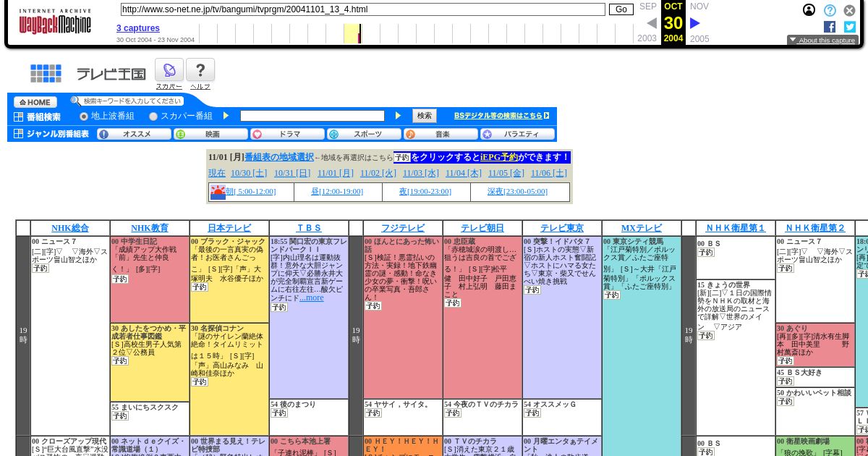Viewport: 868px width, 456px height.
Task: Open the iEPG予約 link
Action: (499, 157)
